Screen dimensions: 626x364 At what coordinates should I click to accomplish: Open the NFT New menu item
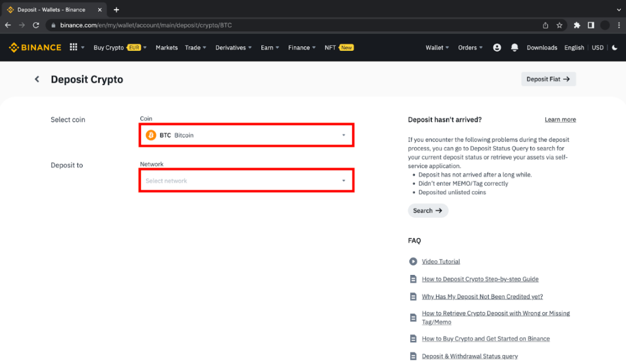tap(339, 48)
